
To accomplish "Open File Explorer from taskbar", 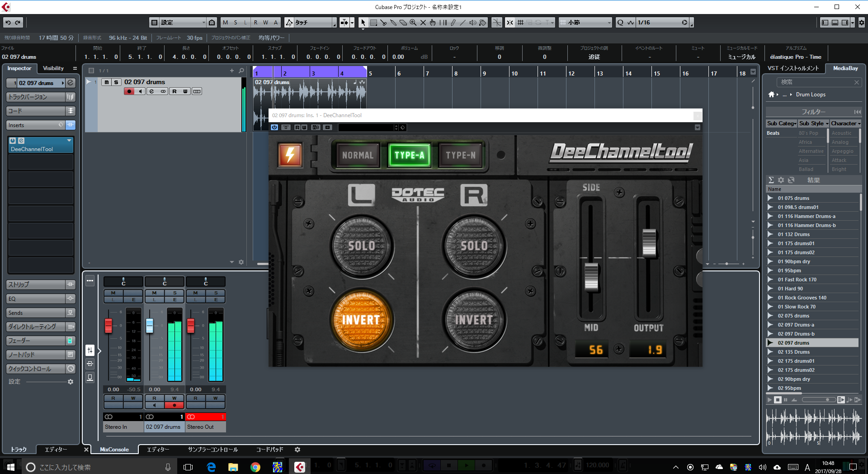I will click(x=233, y=467).
